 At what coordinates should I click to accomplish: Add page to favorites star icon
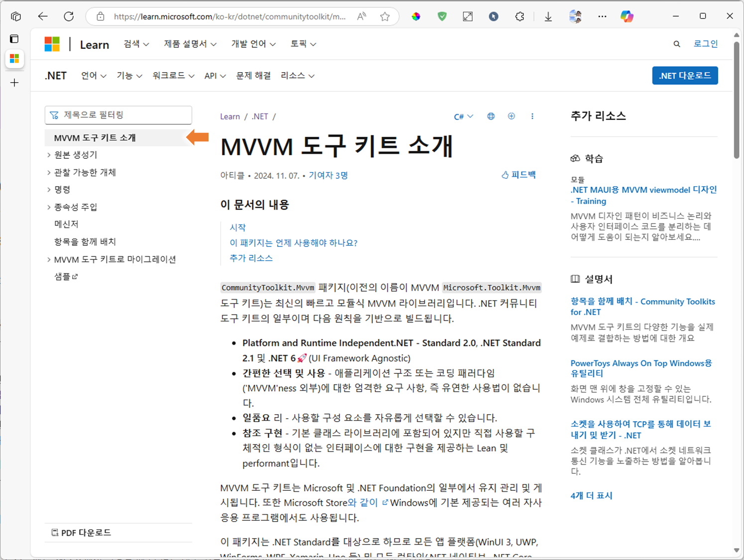(385, 16)
